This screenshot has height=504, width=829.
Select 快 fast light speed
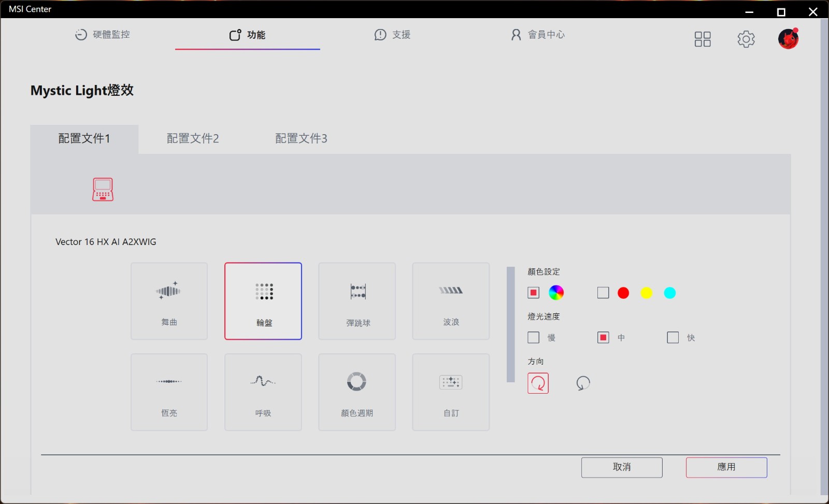tap(673, 338)
